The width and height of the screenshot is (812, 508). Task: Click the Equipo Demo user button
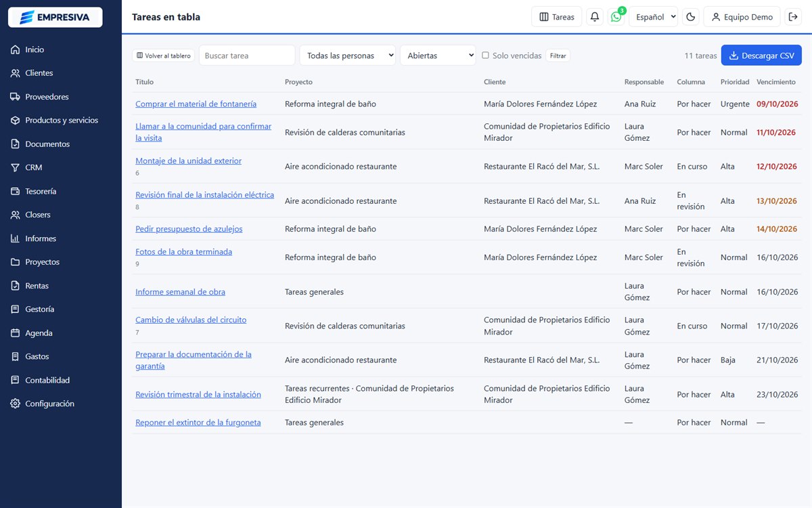[742, 17]
